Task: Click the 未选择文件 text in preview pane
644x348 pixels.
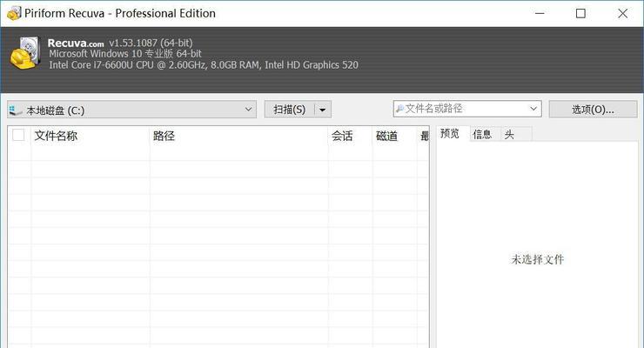Action: (x=537, y=259)
